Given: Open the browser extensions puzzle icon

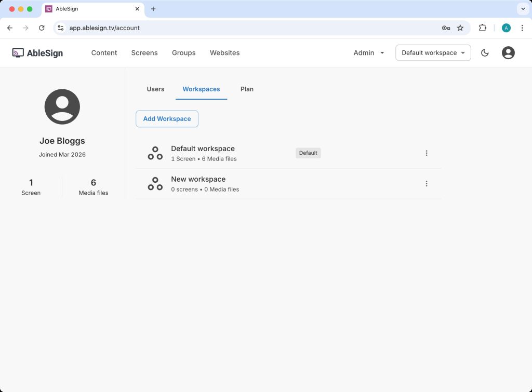Looking at the screenshot, I should click(483, 28).
